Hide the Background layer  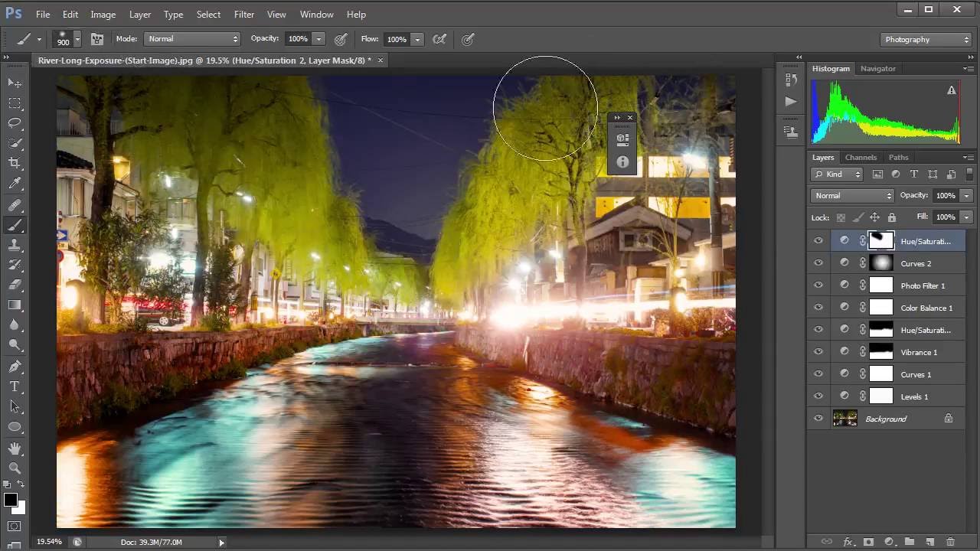[818, 419]
